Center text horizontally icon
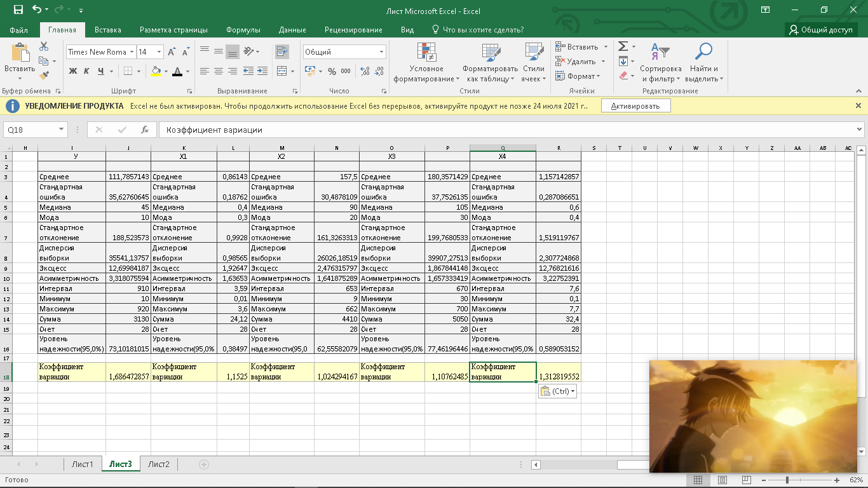 click(x=219, y=71)
